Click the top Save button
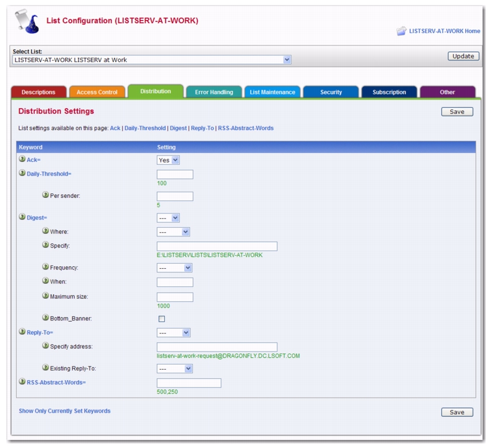This screenshot has width=490, height=448. point(457,112)
